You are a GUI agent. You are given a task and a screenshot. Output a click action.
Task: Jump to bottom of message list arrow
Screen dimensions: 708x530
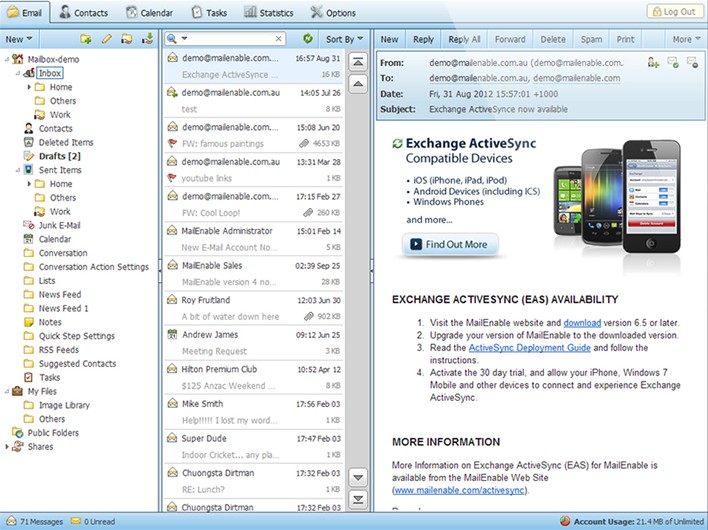click(358, 499)
